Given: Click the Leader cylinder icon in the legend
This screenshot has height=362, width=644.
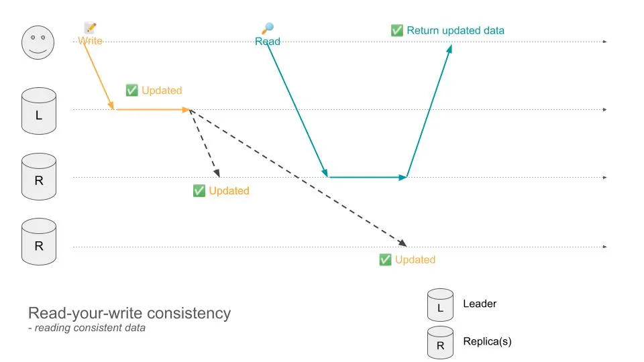Looking at the screenshot, I should (x=440, y=306).
